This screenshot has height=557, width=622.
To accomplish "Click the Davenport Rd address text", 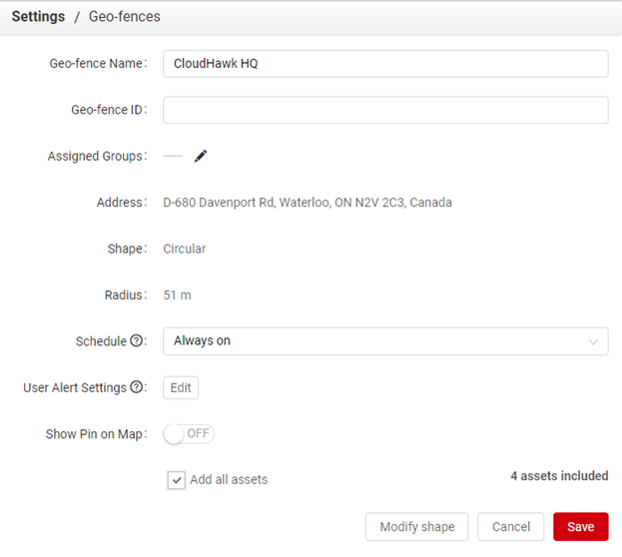I will (x=307, y=203).
